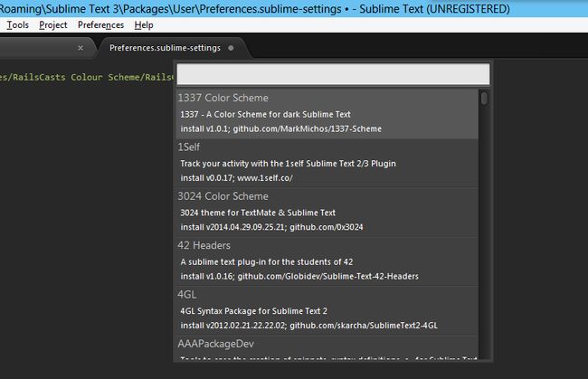Click '1337 - A Color Scheme for dark' description
588x379 pixels.
[265, 114]
